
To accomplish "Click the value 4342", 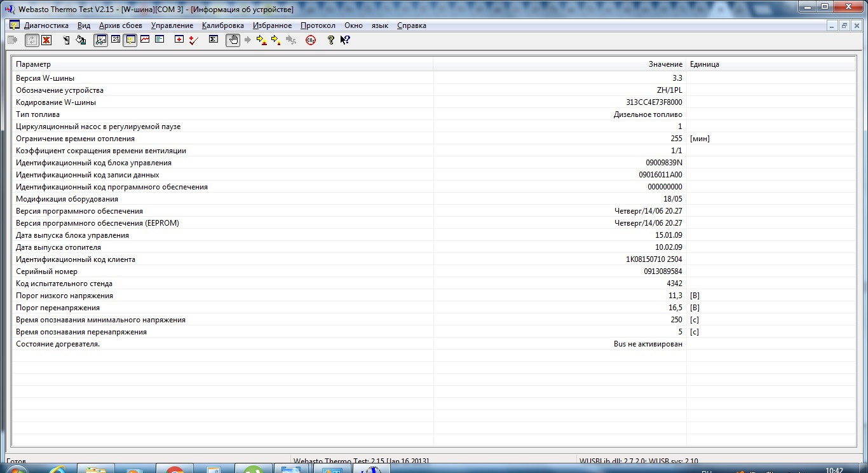I will (674, 284).
